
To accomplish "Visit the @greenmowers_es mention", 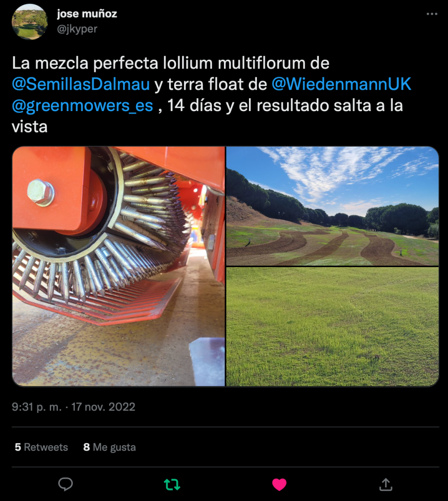I will [x=82, y=106].
